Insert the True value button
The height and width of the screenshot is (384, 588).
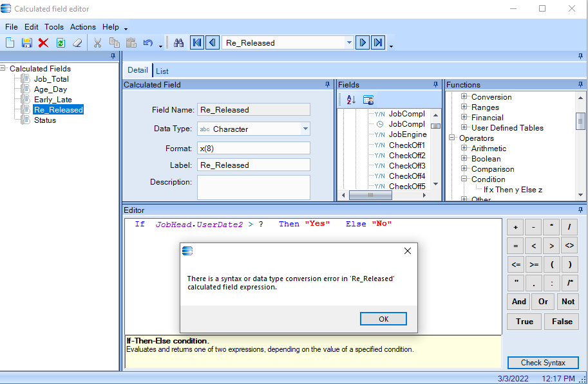pos(524,322)
